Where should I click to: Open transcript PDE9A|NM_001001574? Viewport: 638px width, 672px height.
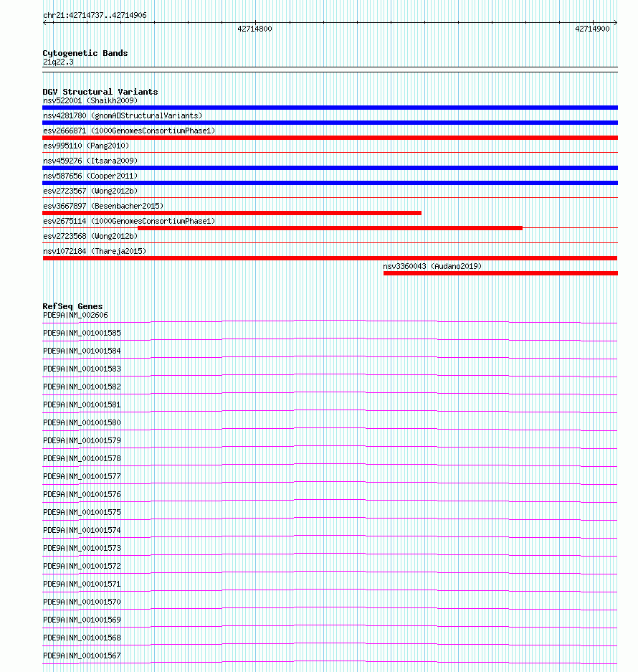pyautogui.click(x=82, y=530)
